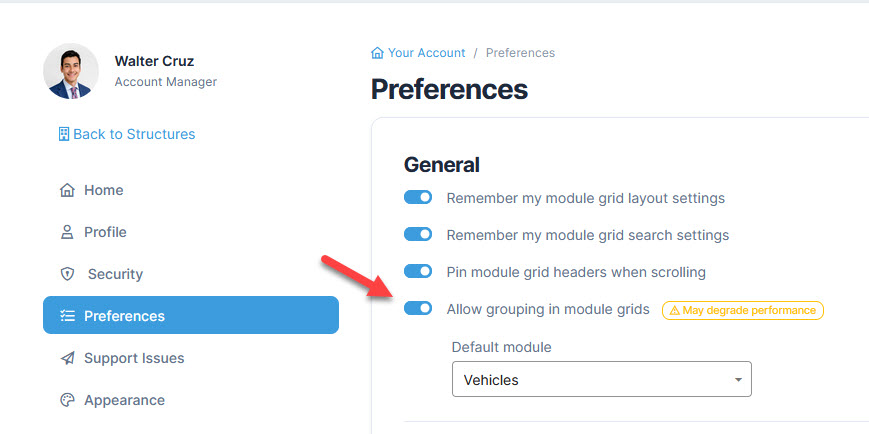This screenshot has height=434, width=869.
Task: Disable Pin module grid headers when scrolling
Action: [418, 272]
